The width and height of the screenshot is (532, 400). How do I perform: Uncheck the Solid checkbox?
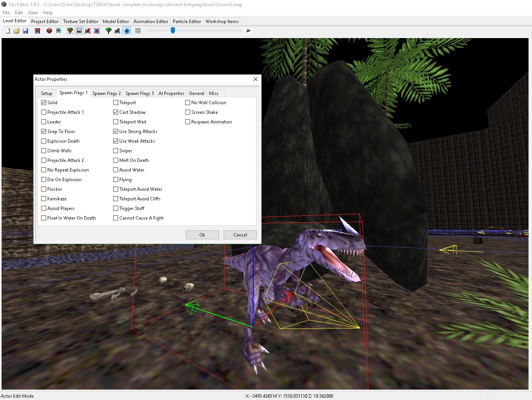pyautogui.click(x=44, y=103)
